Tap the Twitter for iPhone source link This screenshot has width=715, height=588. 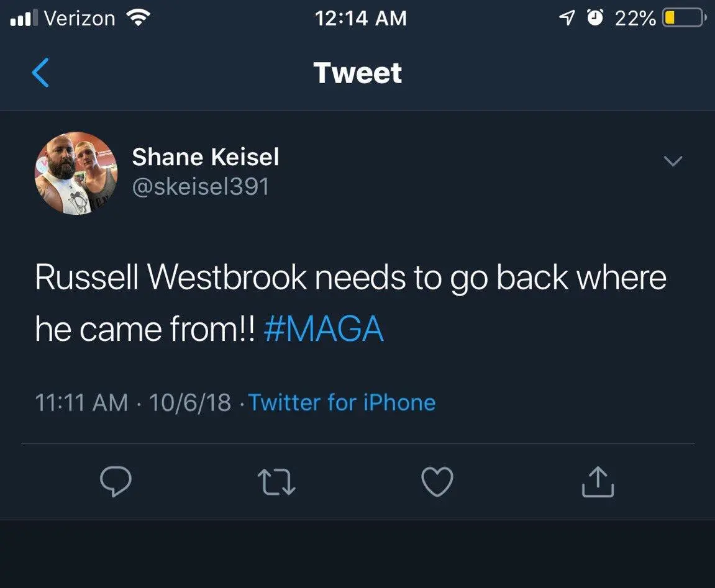coord(342,402)
